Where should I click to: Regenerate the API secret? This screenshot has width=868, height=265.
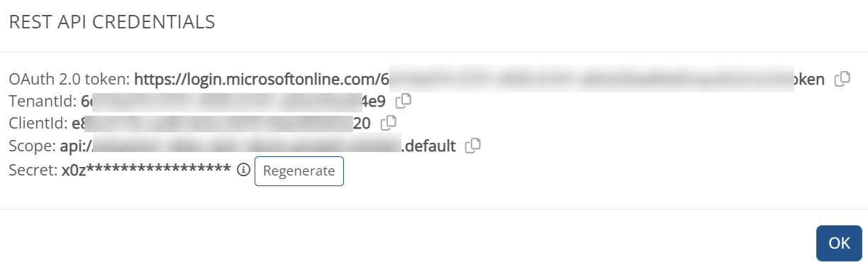click(299, 171)
